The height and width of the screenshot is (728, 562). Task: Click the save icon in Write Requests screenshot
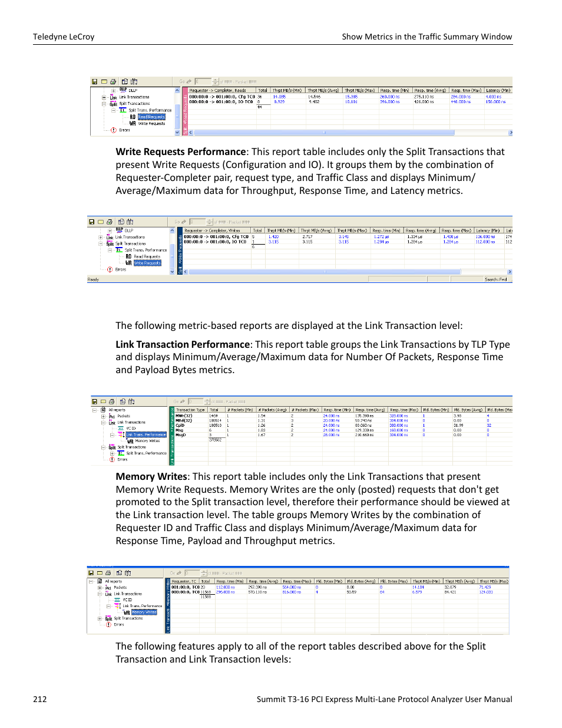[91, 222]
